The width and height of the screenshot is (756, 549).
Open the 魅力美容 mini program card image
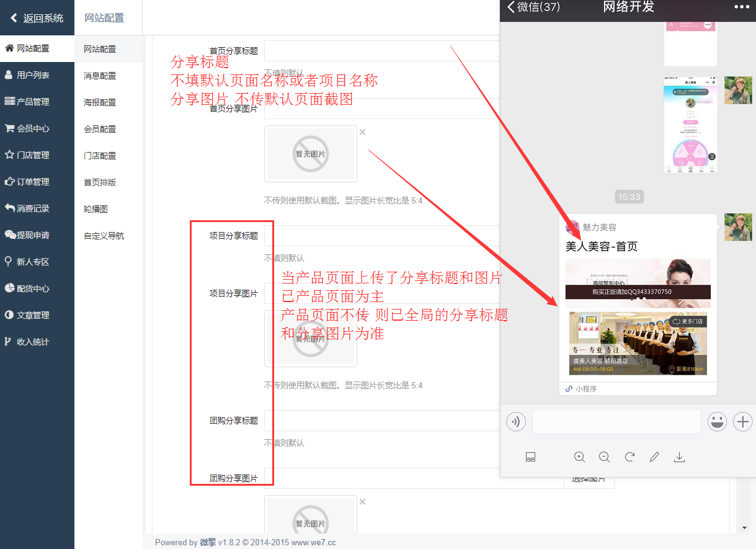(638, 316)
